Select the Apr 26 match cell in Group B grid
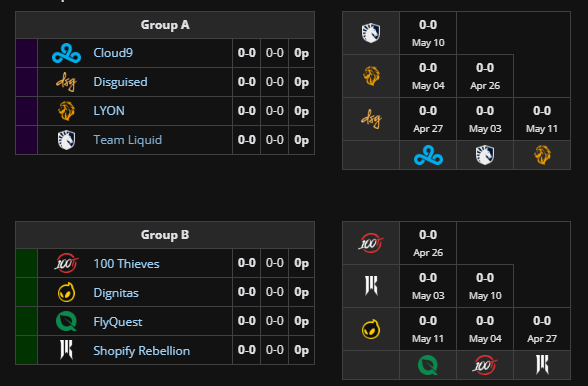588x386 pixels. (428, 243)
